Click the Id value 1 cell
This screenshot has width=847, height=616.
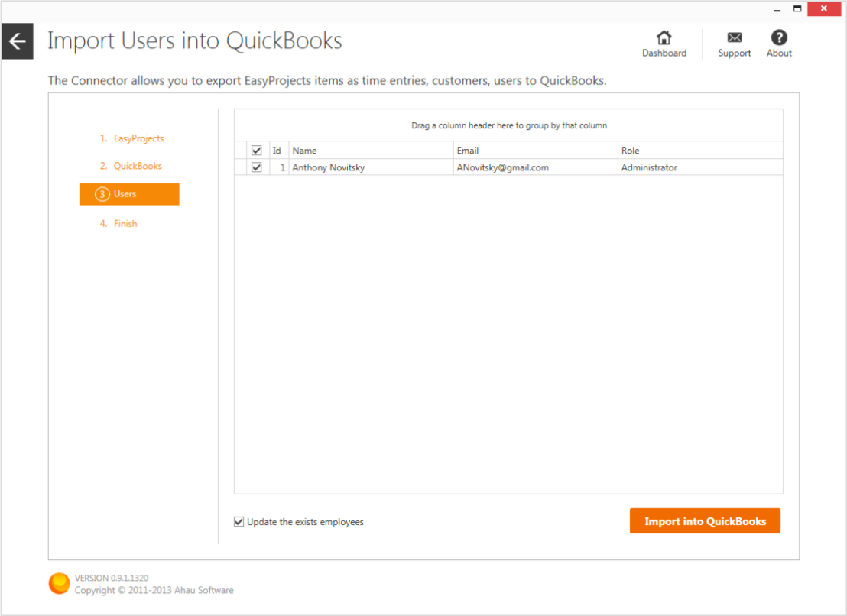tap(279, 167)
